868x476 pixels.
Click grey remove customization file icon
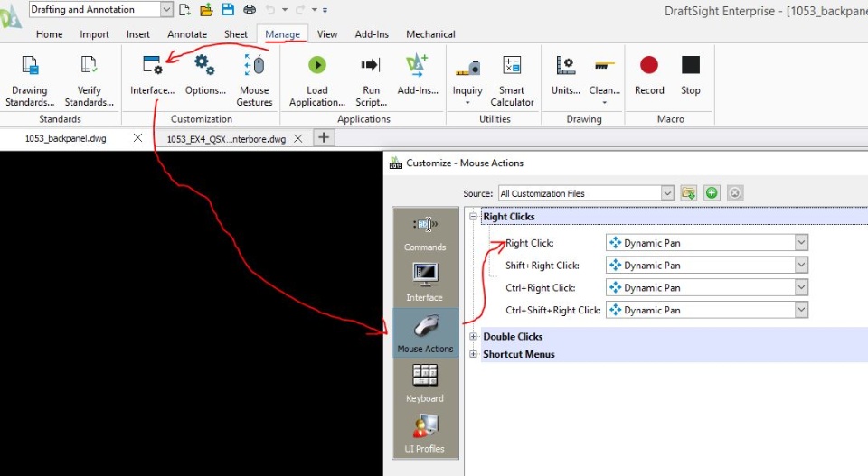734,193
